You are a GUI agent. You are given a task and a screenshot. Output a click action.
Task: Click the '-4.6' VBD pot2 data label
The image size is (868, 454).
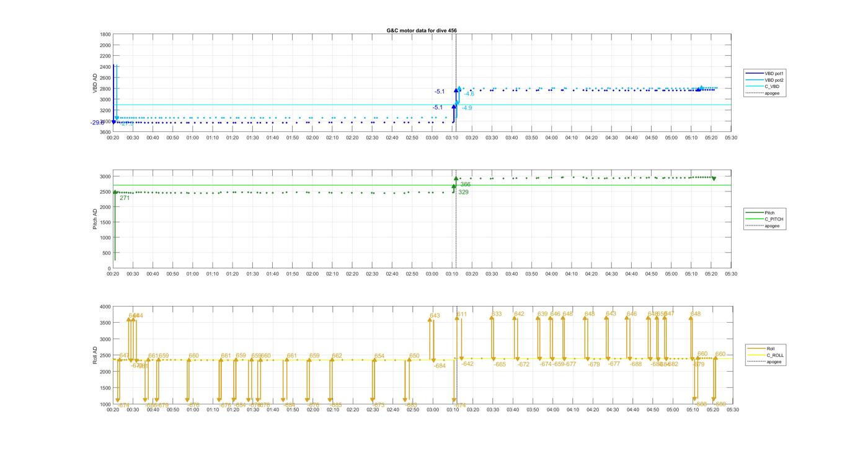coord(469,94)
